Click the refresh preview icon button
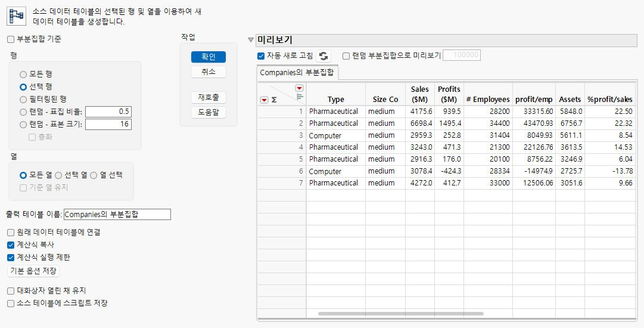Screen dimensions: 644x328 pyautogui.click(x=323, y=55)
